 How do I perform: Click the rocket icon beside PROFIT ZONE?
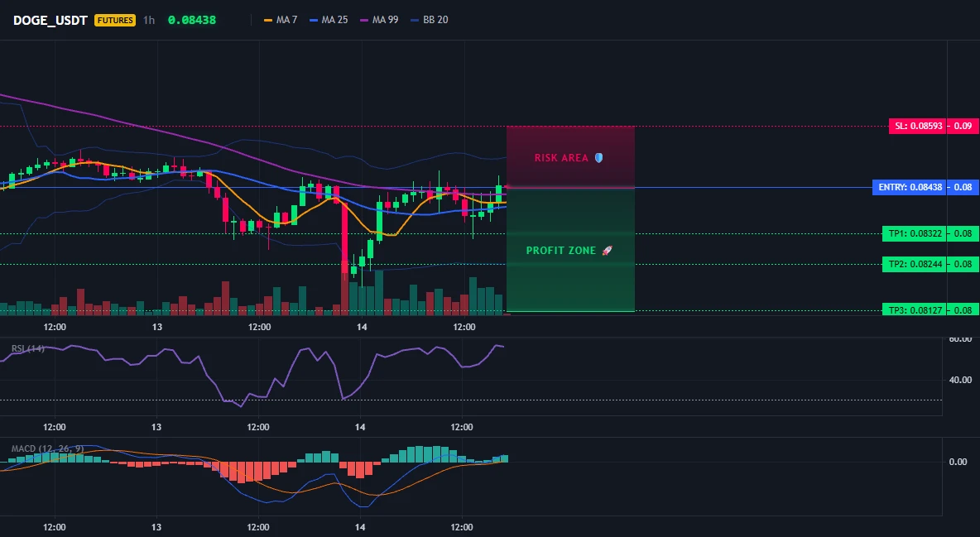607,251
